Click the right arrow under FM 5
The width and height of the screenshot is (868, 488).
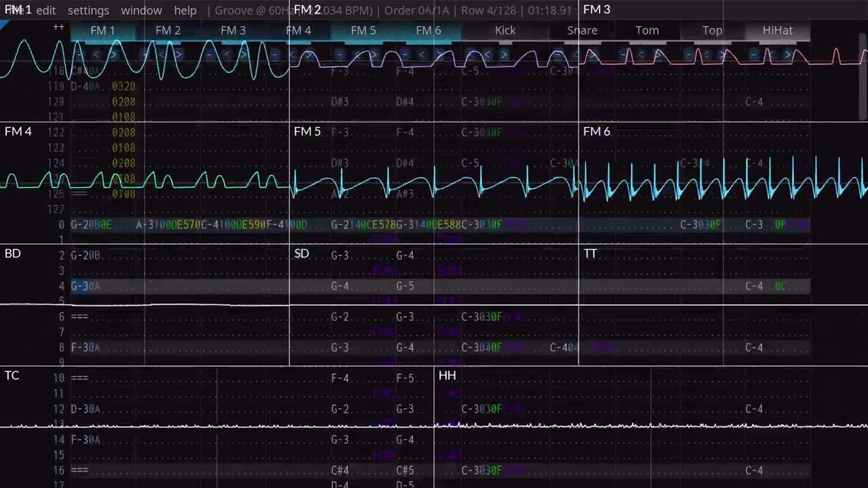373,54
